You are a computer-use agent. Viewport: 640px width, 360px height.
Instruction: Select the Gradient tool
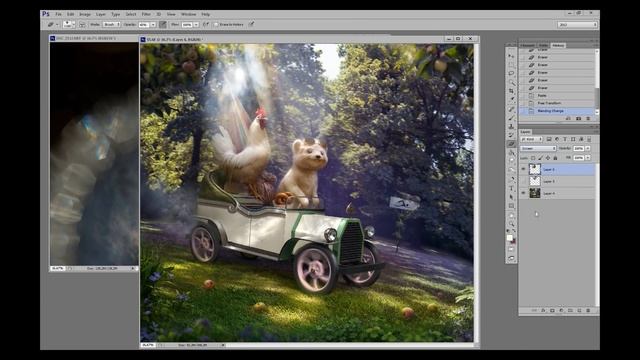tap(511, 153)
